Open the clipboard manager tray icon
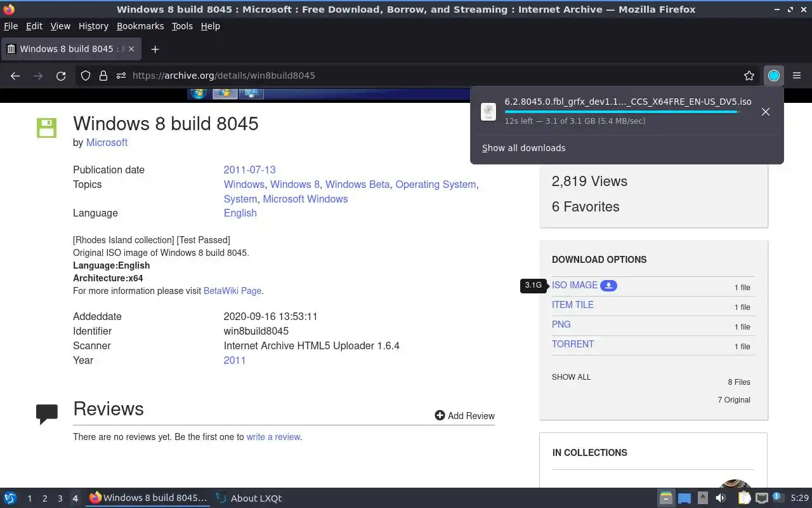 [x=744, y=498]
